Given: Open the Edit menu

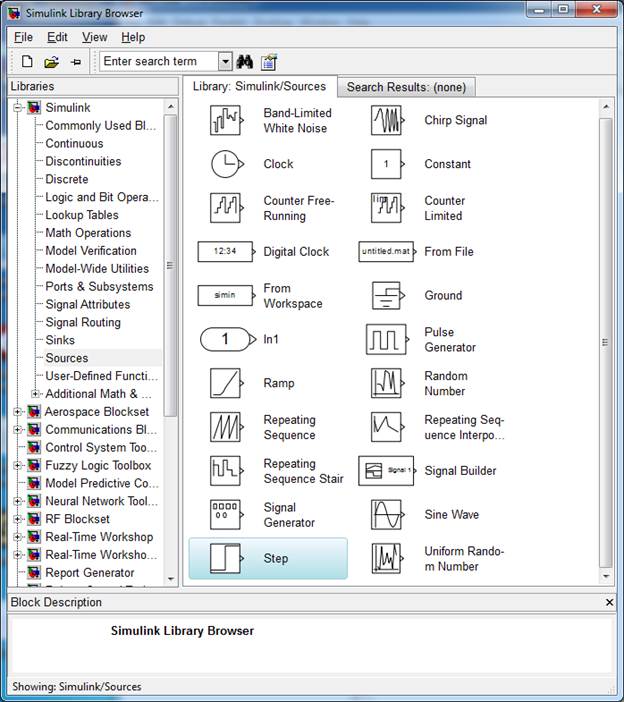Looking at the screenshot, I should coord(57,37).
